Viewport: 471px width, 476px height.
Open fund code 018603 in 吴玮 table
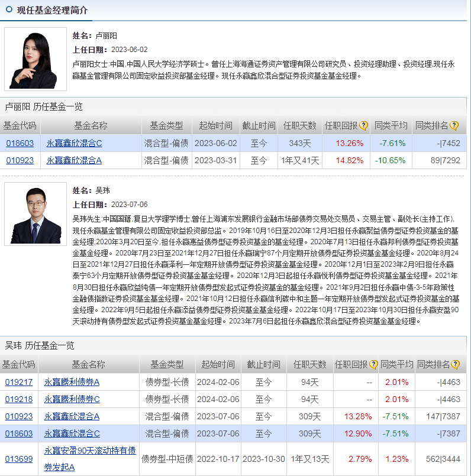coord(19,433)
